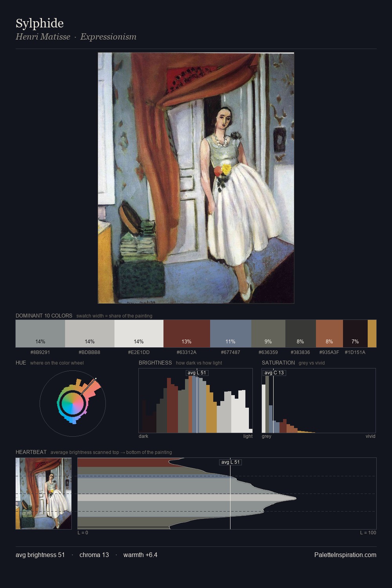392x588 pixels.
Task: Click the 'avg L 51' brightness histogram label
Action: click(x=197, y=373)
